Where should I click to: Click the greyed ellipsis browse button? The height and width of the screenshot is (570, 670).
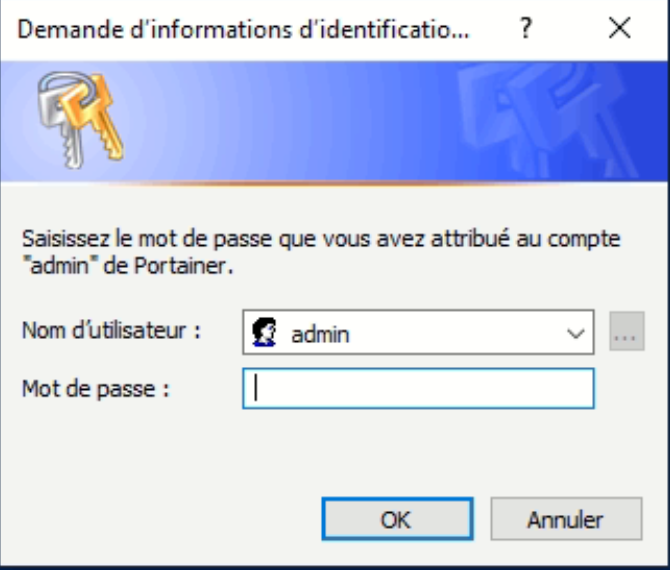(626, 331)
